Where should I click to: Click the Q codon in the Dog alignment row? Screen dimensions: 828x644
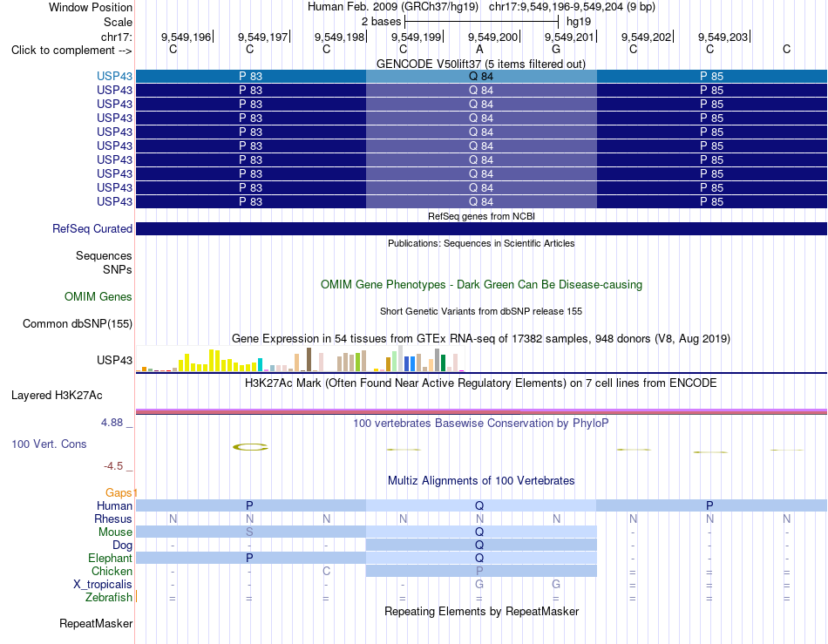[479, 545]
